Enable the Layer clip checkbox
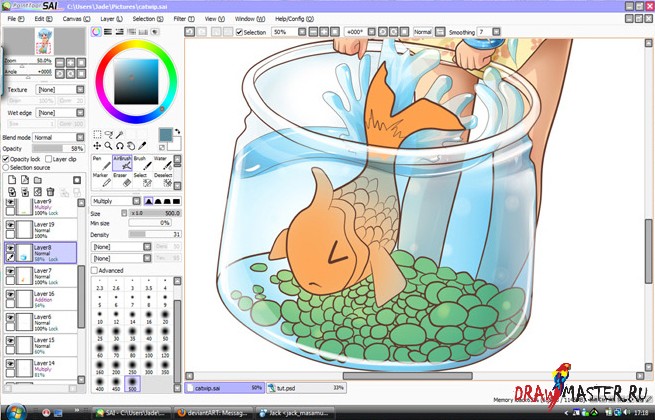Image resolution: width=655 pixels, height=420 pixels. (48, 159)
